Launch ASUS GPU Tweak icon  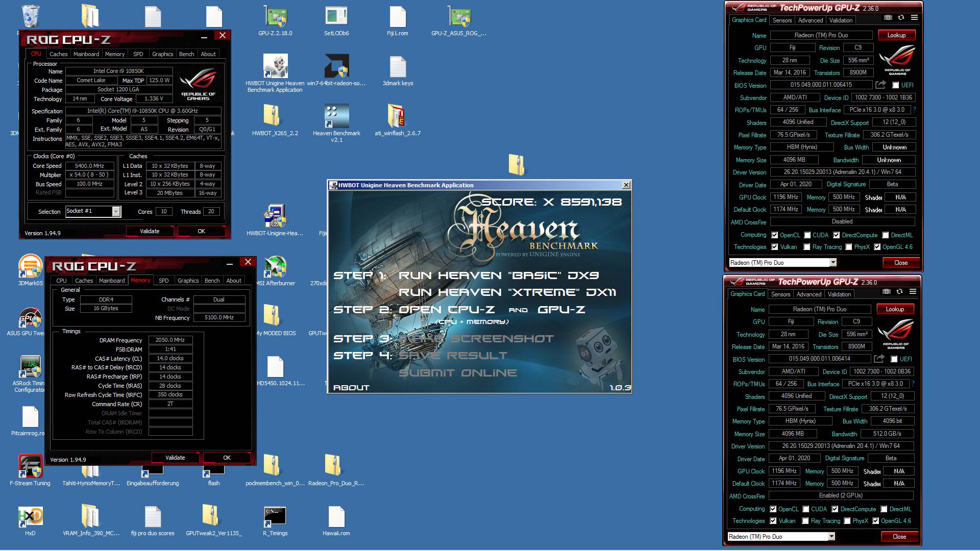[x=31, y=316]
